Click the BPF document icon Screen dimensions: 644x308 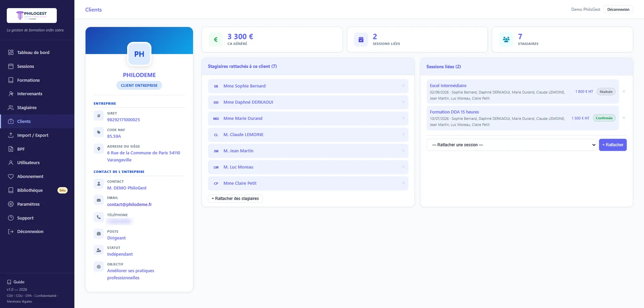[x=11, y=149]
